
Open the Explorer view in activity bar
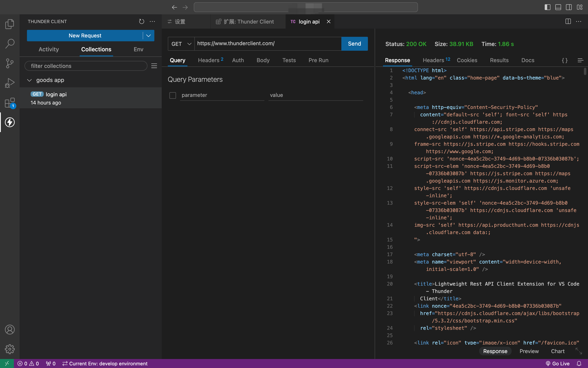coord(10,24)
